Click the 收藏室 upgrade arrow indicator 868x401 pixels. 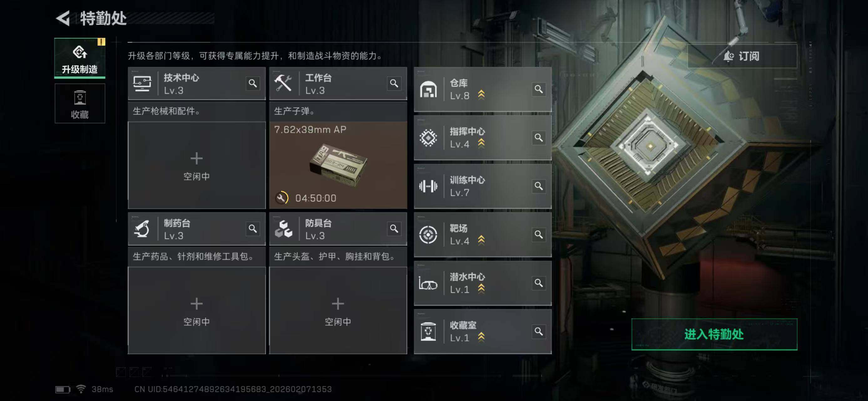pos(481,337)
